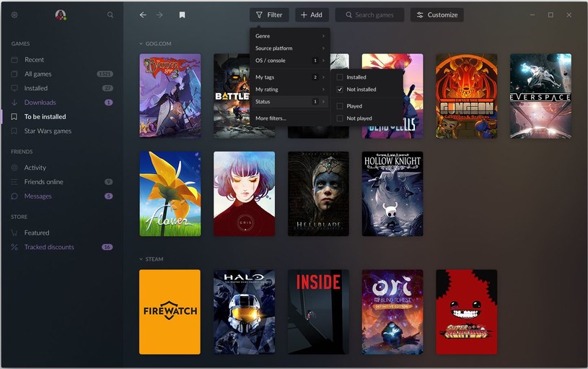
Task: Open the Everspace game cover
Action: point(540,96)
